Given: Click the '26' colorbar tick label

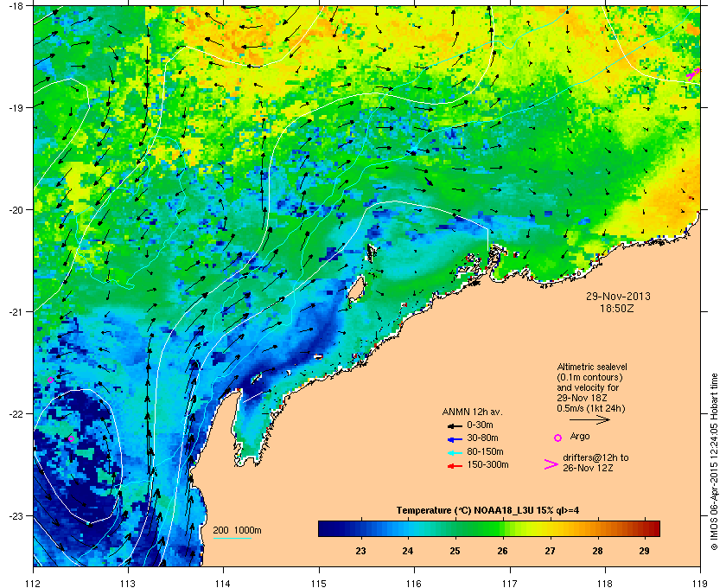Looking at the screenshot, I should point(502,551).
